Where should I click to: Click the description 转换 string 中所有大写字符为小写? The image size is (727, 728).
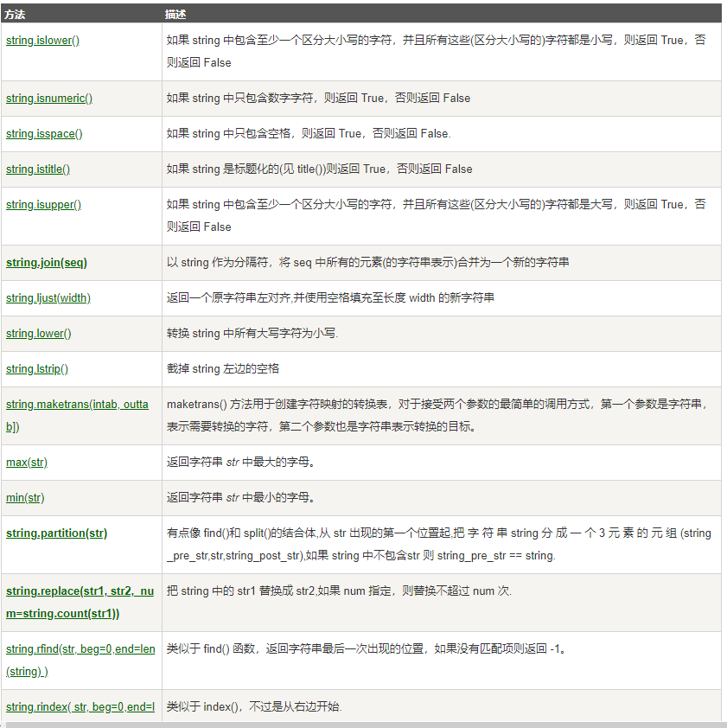click(x=252, y=334)
